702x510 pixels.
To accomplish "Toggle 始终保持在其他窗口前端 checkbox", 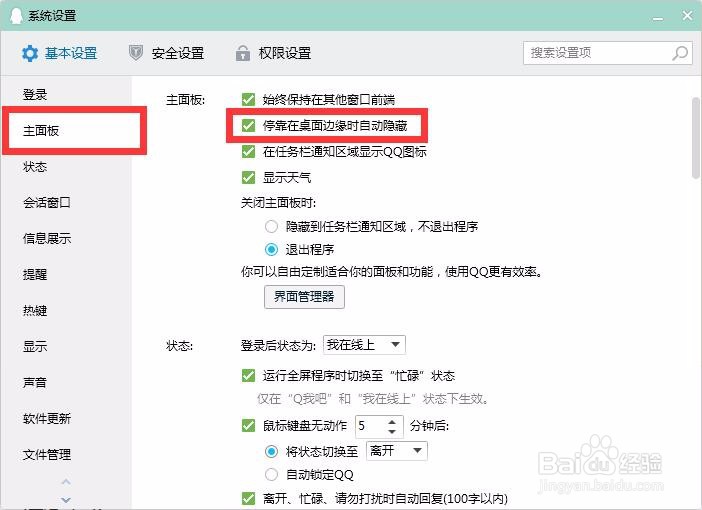I will 248,99.
